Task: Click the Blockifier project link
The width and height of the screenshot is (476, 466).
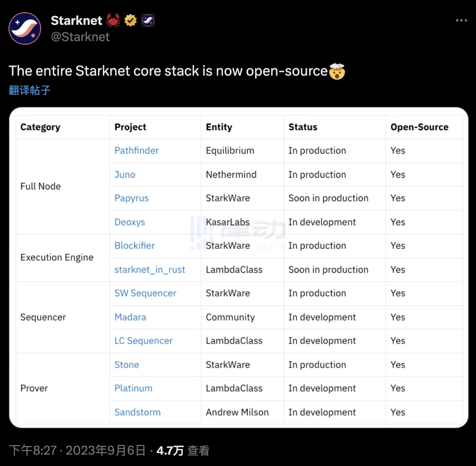Action: tap(135, 246)
